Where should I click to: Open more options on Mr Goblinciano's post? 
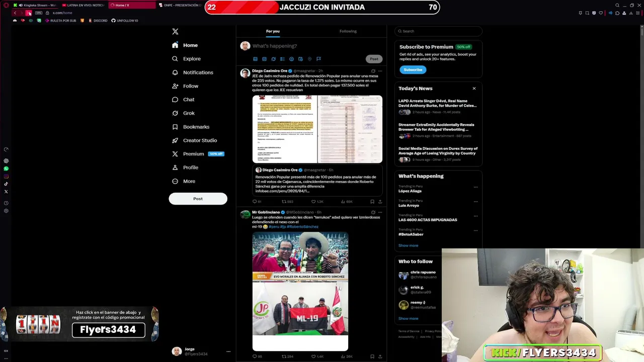pyautogui.click(x=380, y=212)
